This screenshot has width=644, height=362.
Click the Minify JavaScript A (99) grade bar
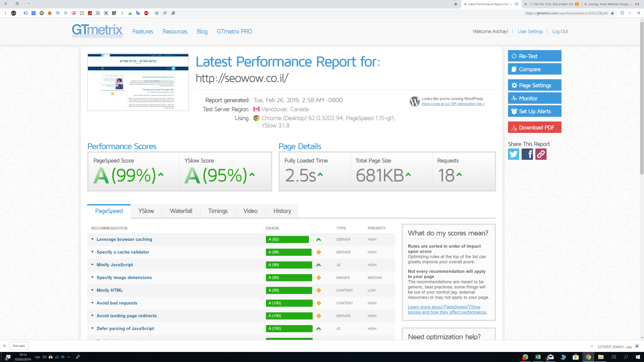[x=289, y=265]
